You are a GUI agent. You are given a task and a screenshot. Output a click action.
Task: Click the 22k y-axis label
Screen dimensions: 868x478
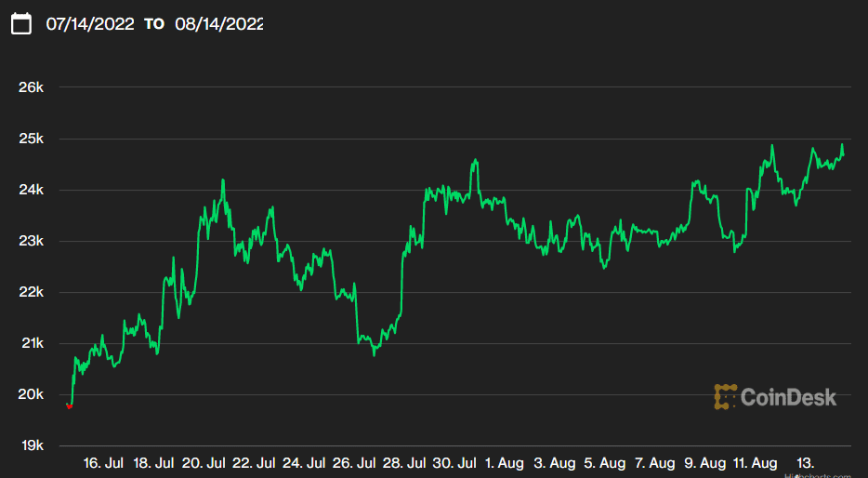[31, 292]
